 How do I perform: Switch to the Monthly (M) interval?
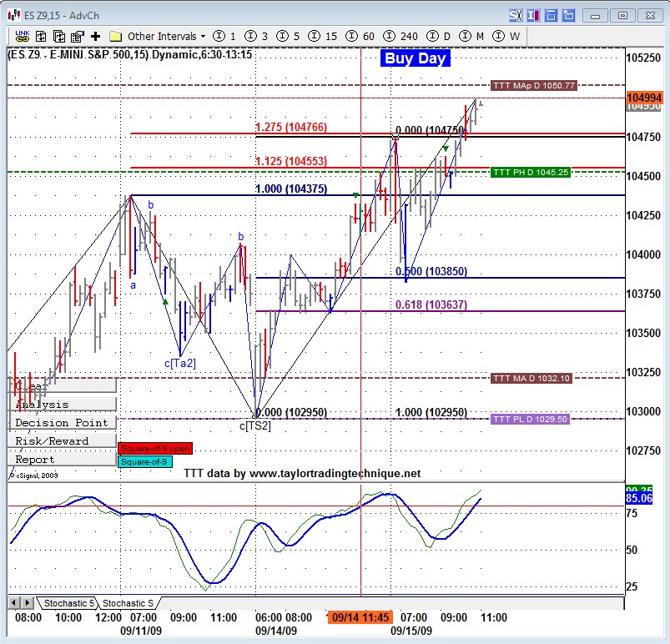471,37
